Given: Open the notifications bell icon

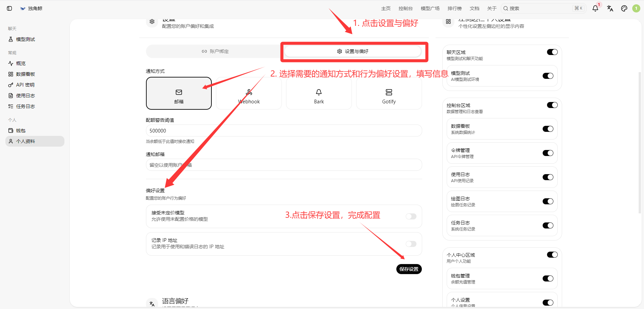Looking at the screenshot, I should pyautogui.click(x=595, y=8).
